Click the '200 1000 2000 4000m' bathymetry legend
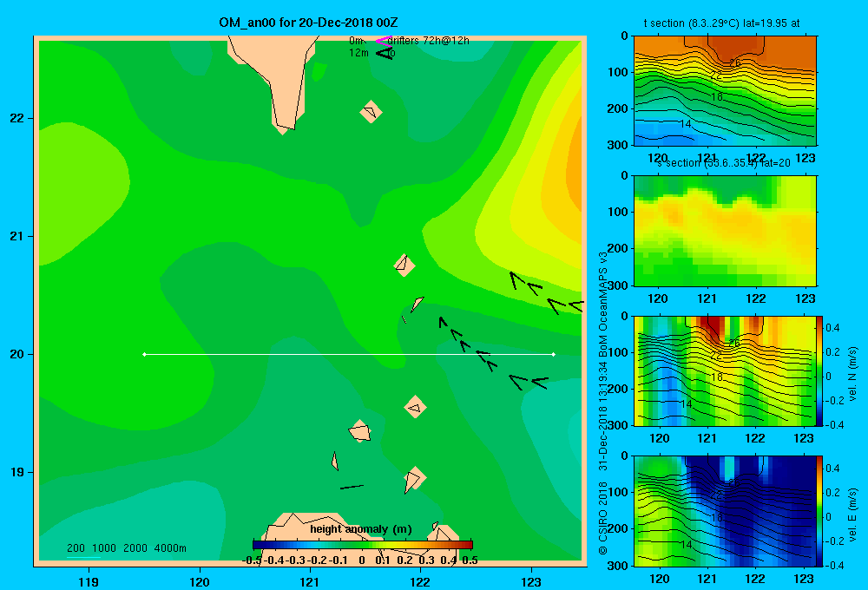Image resolution: width=868 pixels, height=590 pixels. [126, 548]
